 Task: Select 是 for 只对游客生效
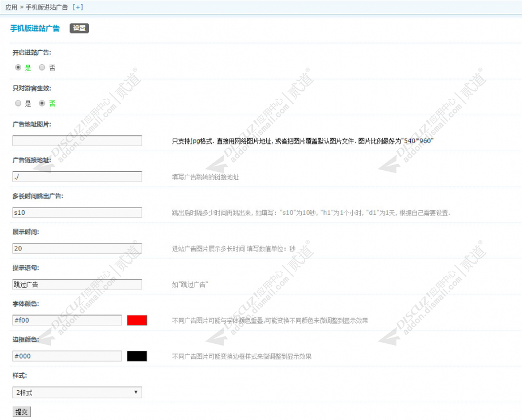tap(18, 103)
